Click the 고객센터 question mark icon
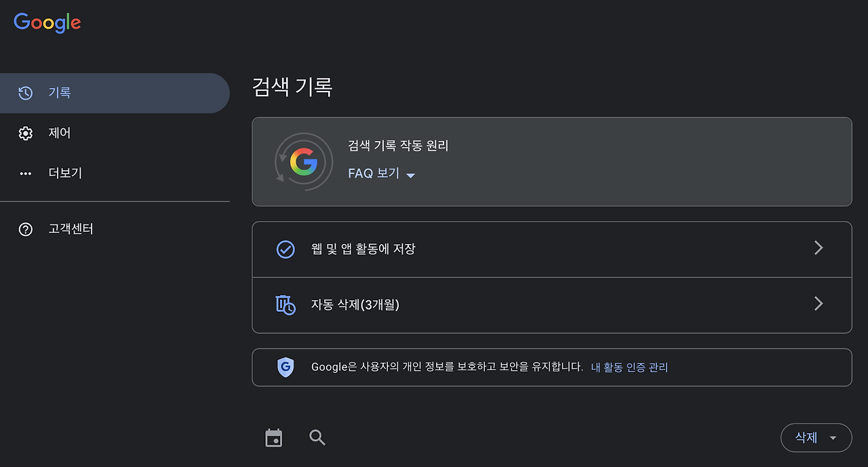The image size is (868, 467). [26, 230]
